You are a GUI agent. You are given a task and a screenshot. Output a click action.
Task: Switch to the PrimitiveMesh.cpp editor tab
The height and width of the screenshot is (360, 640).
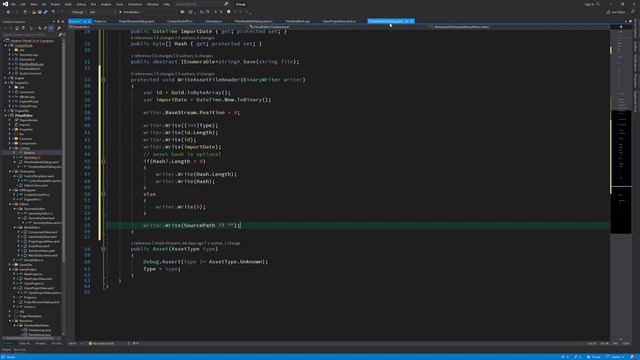298,21
